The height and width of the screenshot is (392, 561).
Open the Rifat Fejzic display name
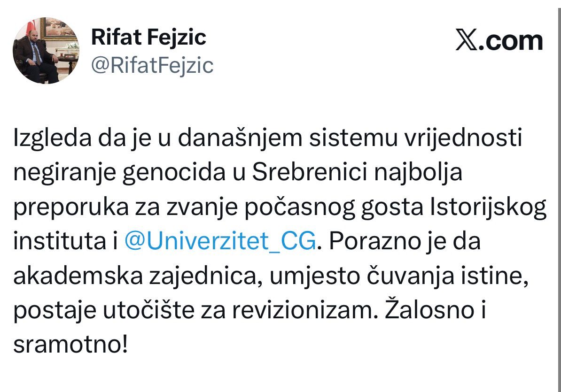pos(148,37)
